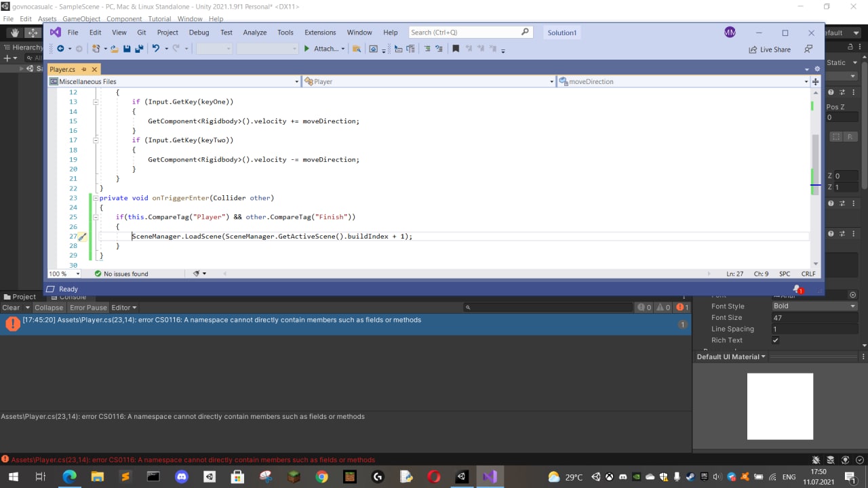Pin the Player.cs tab
The height and width of the screenshot is (488, 868).
point(83,69)
